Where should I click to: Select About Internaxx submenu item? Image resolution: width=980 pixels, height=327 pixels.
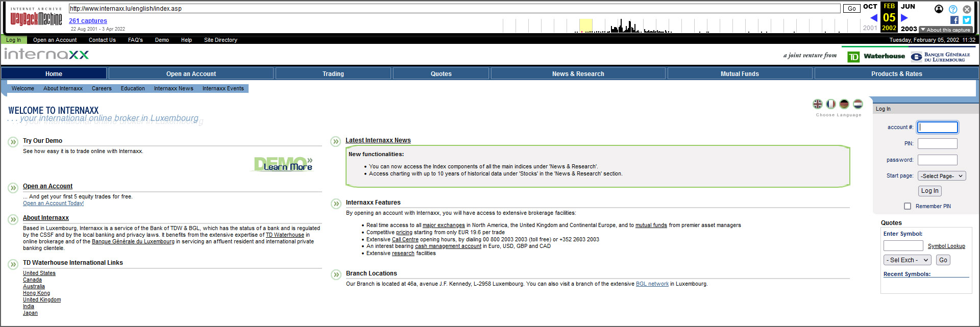(63, 89)
